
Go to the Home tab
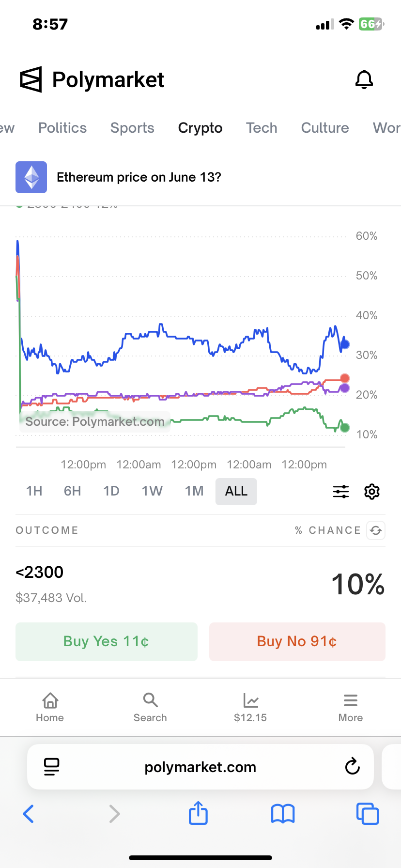50,708
